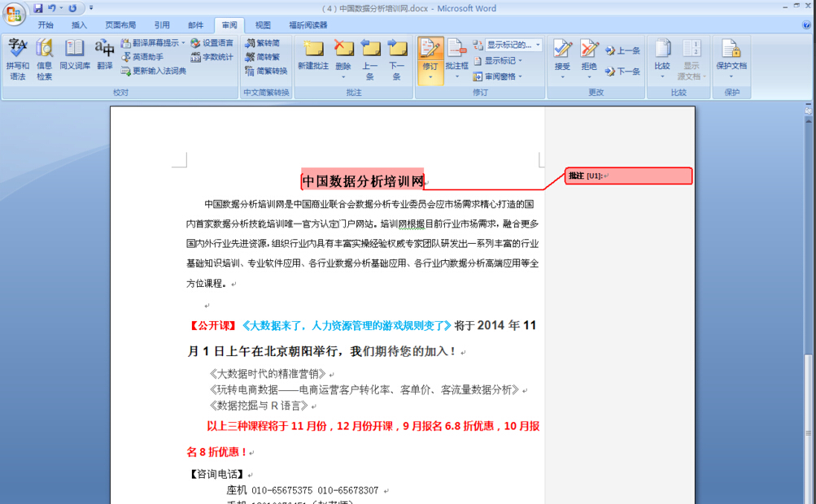The image size is (816, 504).
Task: Open 翻译屏幕提示 dropdown
Action: 153,42
